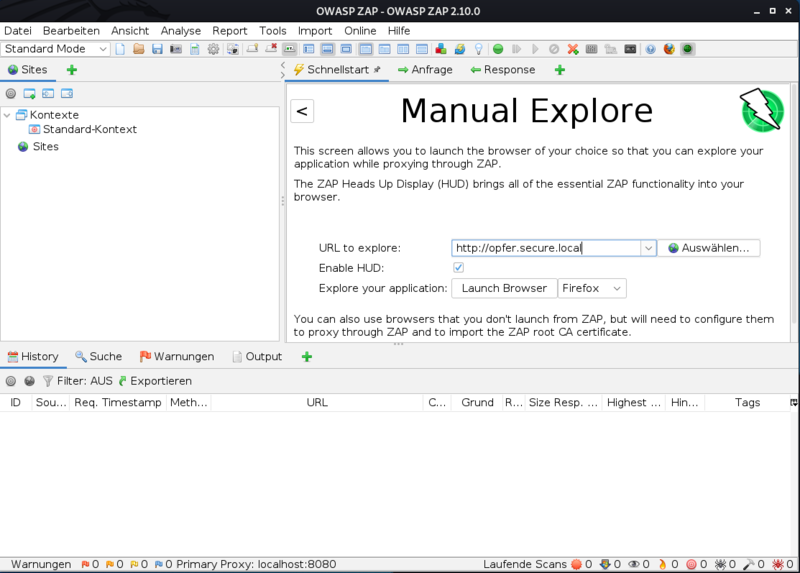Expand the URL to explore dropdown arrow
This screenshot has width=800, height=573.
[x=648, y=248]
